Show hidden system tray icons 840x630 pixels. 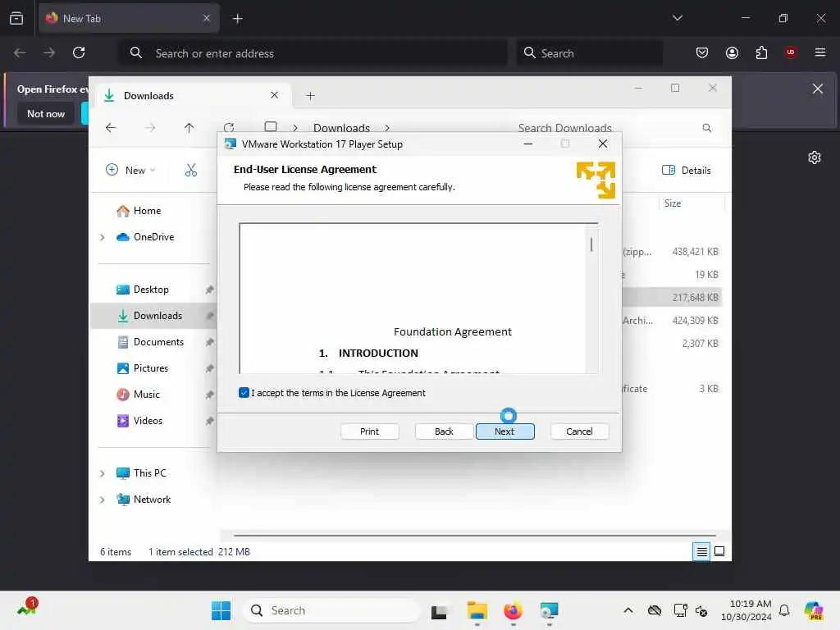(628, 610)
